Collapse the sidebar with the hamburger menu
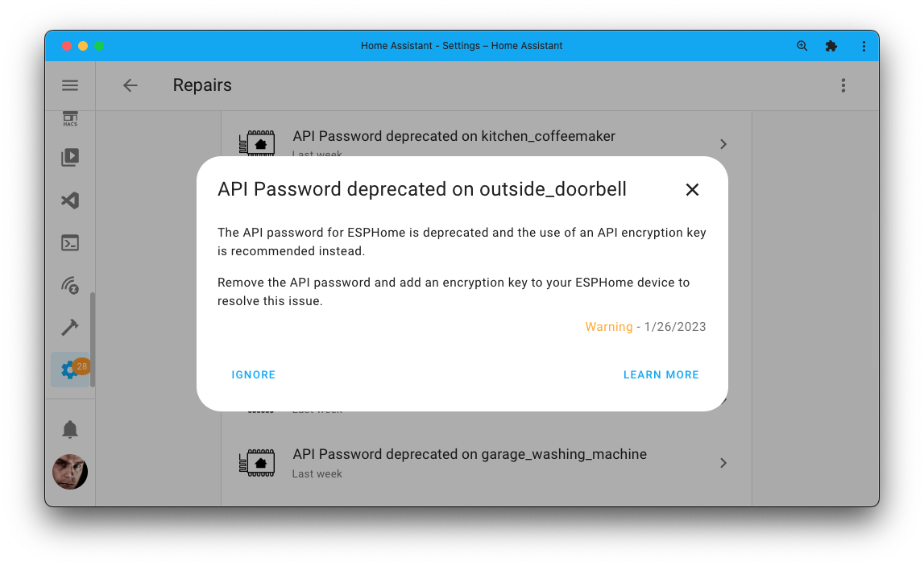This screenshot has width=924, height=566. [x=70, y=85]
